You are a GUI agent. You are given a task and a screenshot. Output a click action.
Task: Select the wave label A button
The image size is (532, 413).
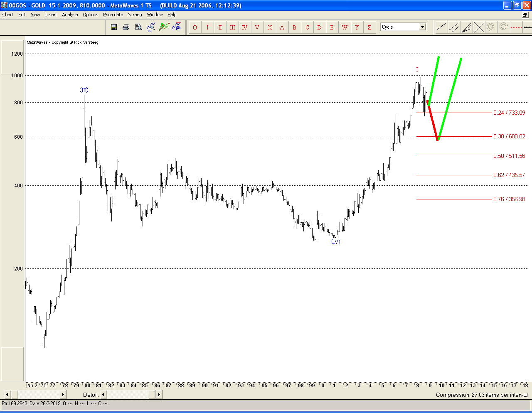(x=282, y=27)
